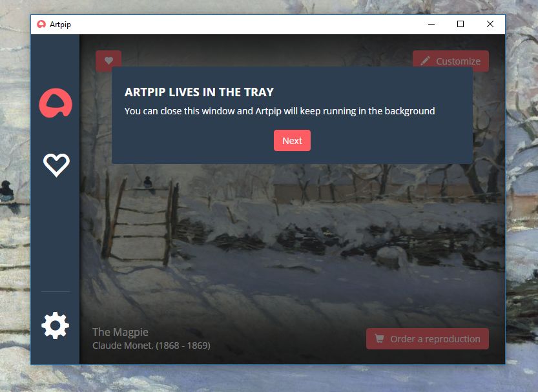Click the Customize text label
This screenshot has width=538, height=392.
click(x=458, y=61)
